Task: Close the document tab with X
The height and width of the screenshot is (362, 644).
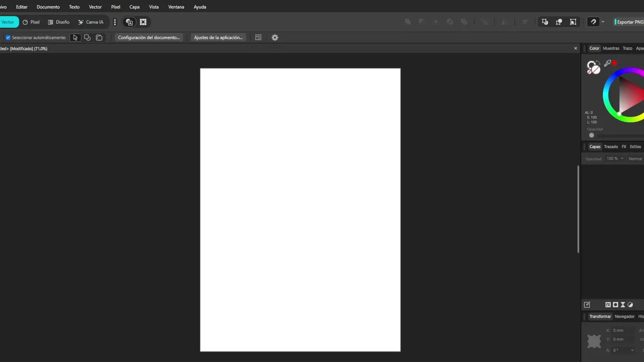Action: [576, 48]
